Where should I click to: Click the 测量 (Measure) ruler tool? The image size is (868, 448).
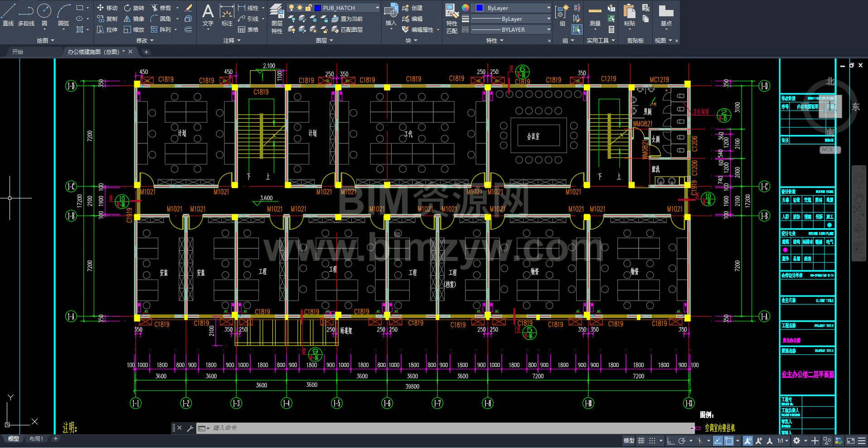[595, 16]
